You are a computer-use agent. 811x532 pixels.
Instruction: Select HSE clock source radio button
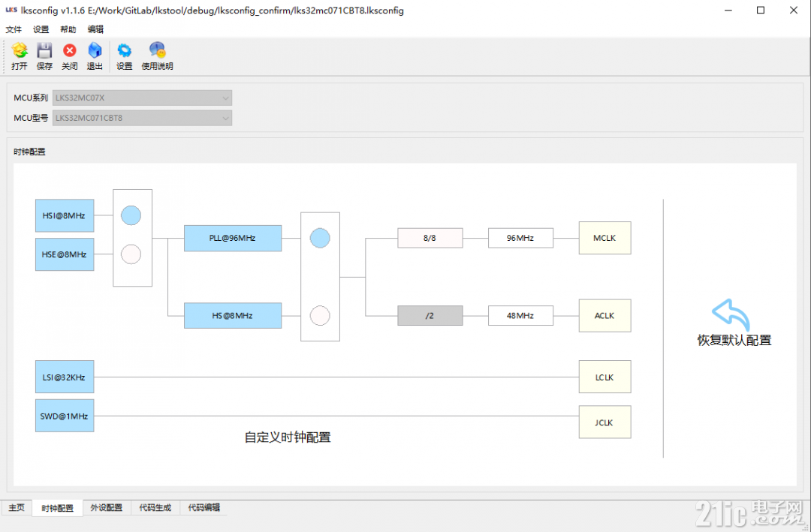click(x=131, y=254)
